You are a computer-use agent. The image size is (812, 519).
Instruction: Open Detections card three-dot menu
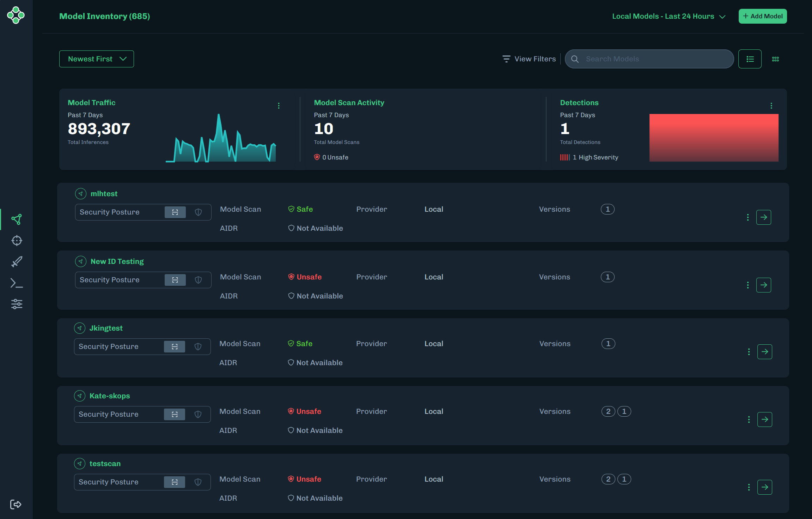(771, 105)
